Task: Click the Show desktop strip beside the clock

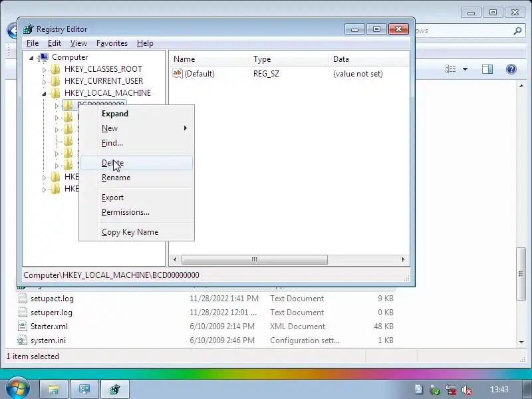Action: [x=527, y=389]
